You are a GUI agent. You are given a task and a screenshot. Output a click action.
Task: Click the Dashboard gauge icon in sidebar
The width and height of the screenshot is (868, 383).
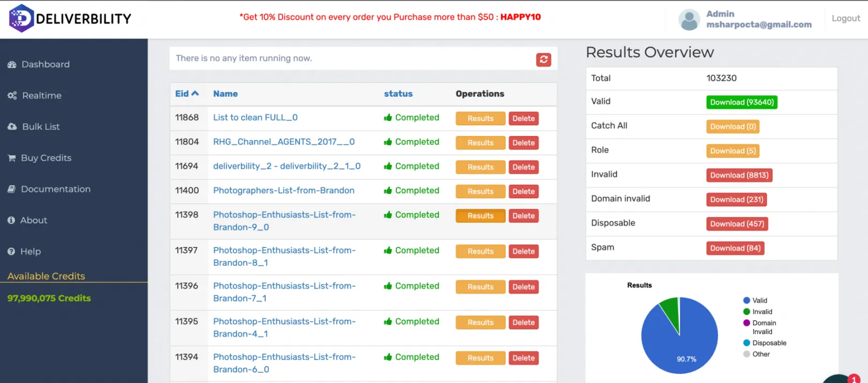pos(12,65)
